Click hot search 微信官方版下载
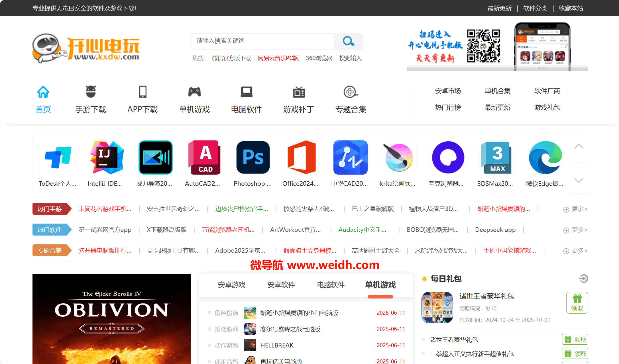This screenshot has width=619, height=364. pos(231,58)
